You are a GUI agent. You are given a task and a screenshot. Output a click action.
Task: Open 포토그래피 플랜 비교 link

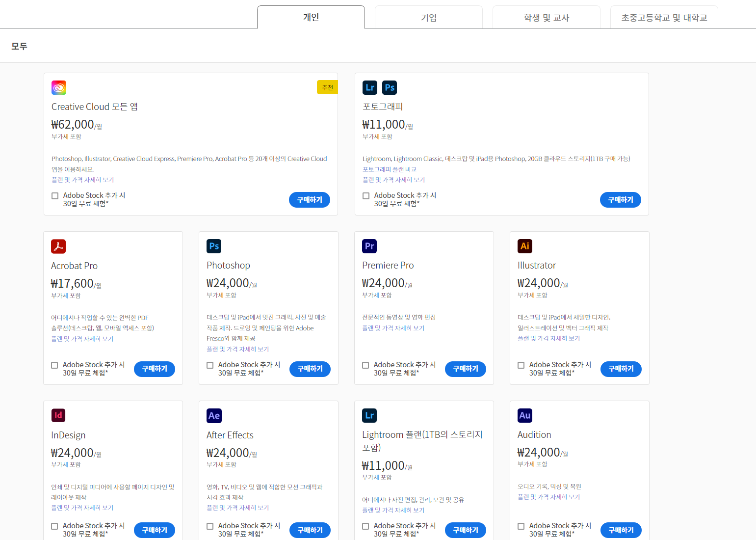click(x=390, y=169)
